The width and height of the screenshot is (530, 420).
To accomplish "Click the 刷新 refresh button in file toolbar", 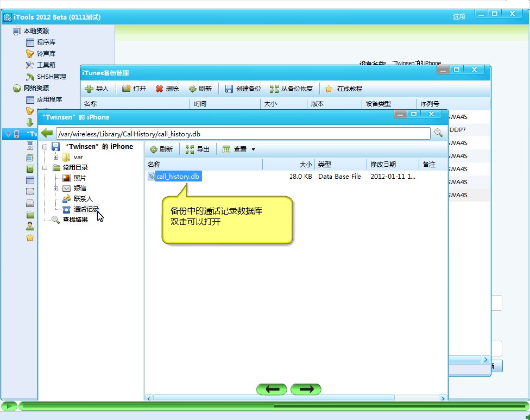I will (161, 149).
